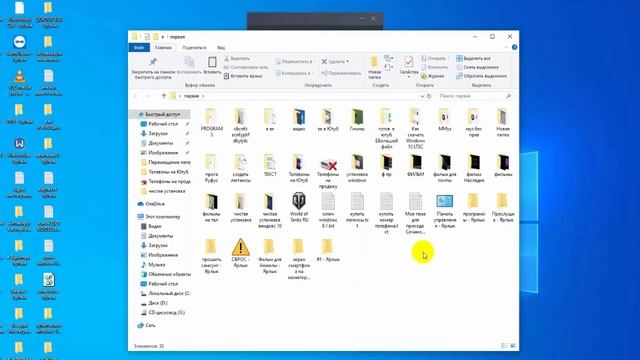Click Обратить выделение button
The height and width of the screenshot is (360, 640).
482,76
